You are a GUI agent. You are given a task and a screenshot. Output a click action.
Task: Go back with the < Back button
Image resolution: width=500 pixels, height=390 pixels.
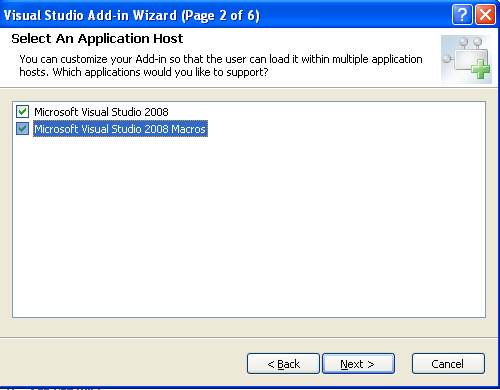click(283, 364)
